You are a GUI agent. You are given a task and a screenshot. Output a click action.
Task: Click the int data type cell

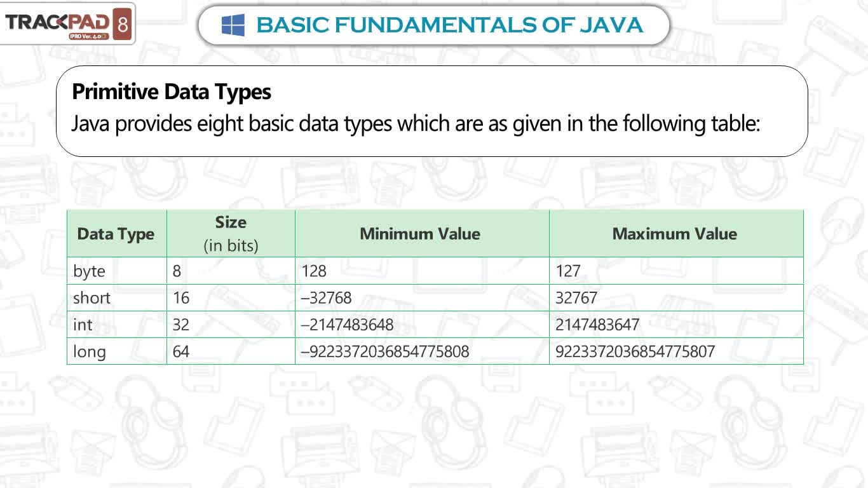116,325
